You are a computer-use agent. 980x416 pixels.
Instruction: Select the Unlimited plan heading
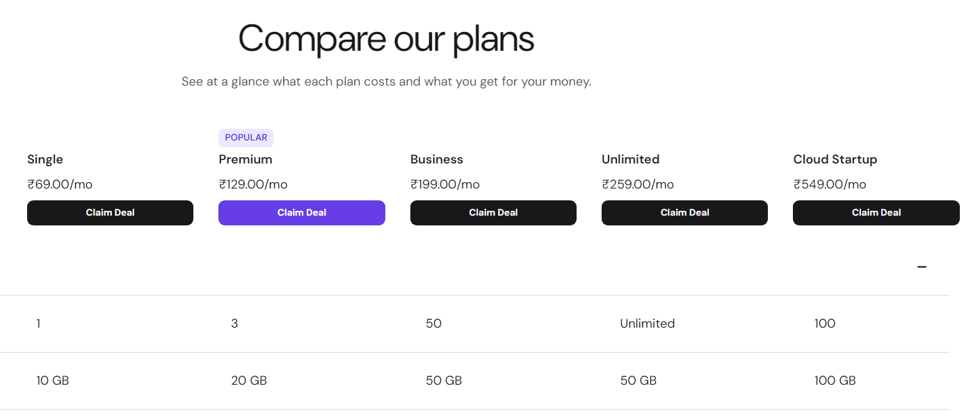[630, 159]
